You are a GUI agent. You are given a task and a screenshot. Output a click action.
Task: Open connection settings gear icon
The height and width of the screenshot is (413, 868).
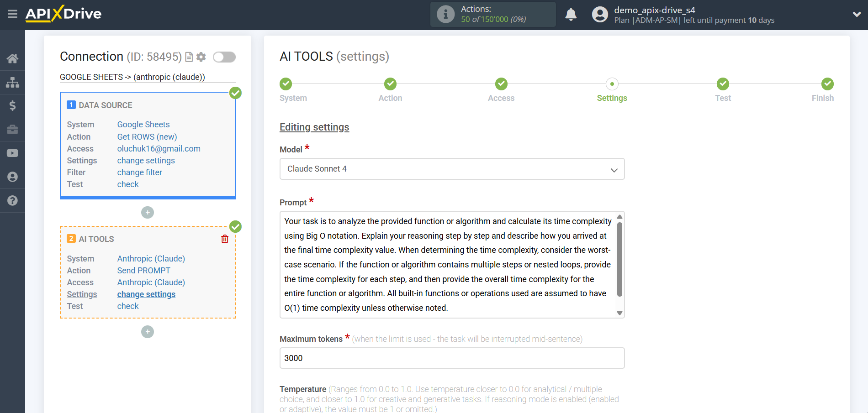[201, 57]
